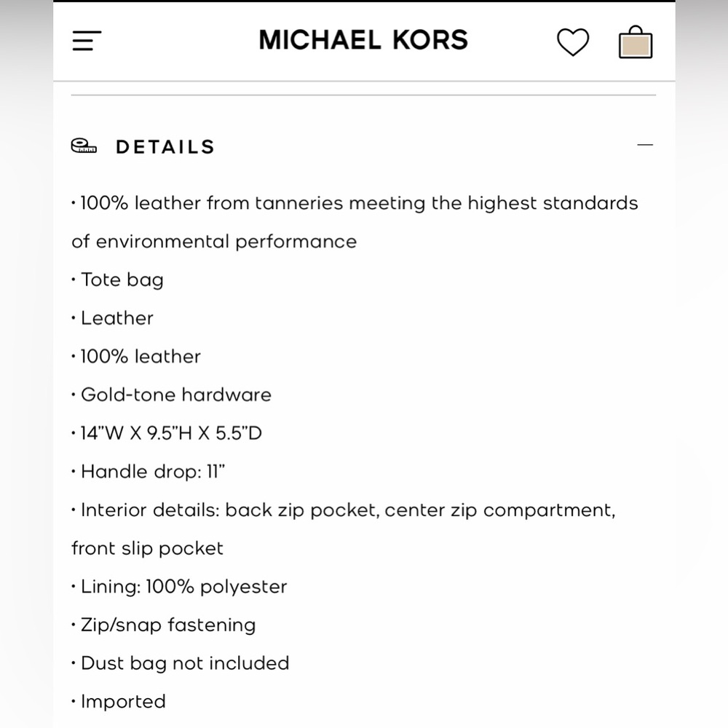Viewport: 728px width, 728px height.
Task: Click the Michael Kors logo
Action: [x=363, y=40]
